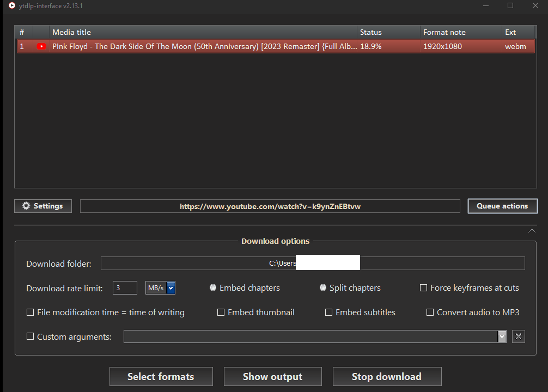Screen dimensions: 548x392
Task: Open the Queue actions menu
Action: pos(502,206)
